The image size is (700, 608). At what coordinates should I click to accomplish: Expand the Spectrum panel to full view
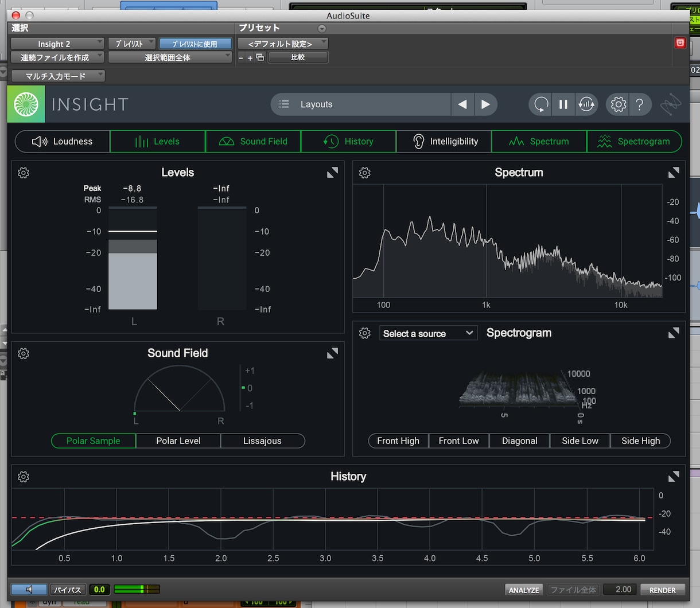[x=674, y=173]
